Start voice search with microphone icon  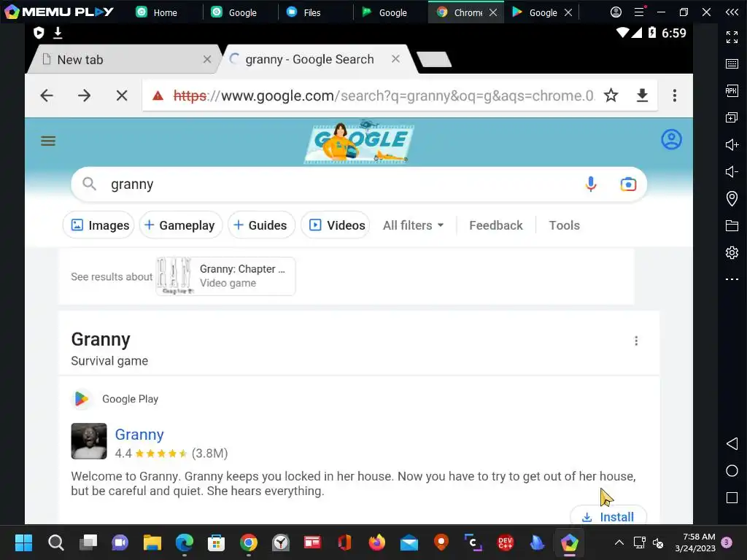(x=591, y=184)
